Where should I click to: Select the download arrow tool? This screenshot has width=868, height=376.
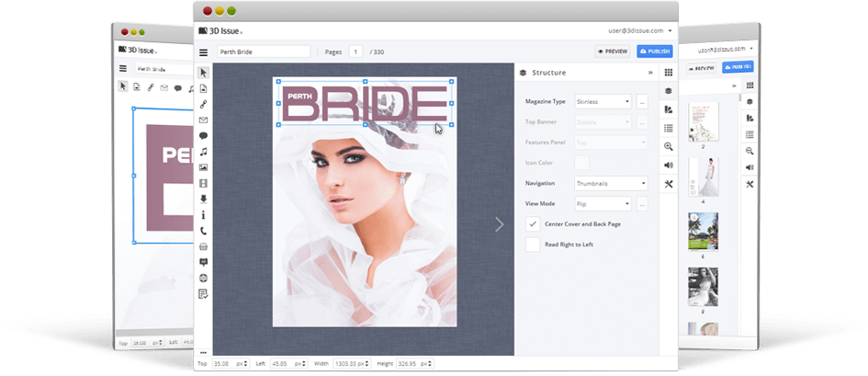click(x=204, y=199)
